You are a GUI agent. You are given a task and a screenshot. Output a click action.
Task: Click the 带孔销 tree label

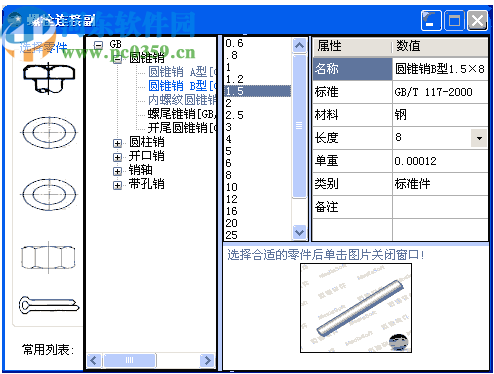[x=147, y=184]
